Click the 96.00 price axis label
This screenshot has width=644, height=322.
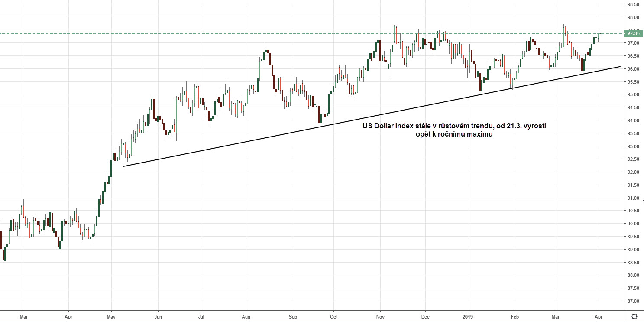(633, 69)
